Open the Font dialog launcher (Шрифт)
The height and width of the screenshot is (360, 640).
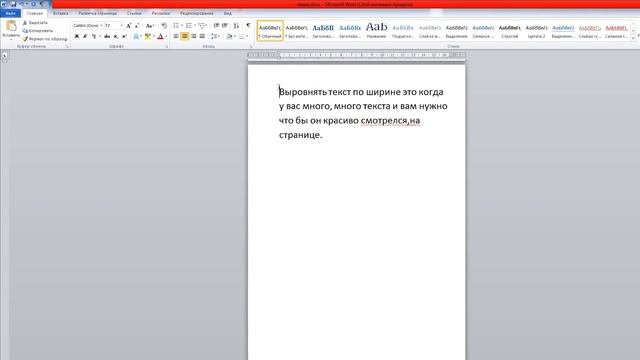pos(167,47)
